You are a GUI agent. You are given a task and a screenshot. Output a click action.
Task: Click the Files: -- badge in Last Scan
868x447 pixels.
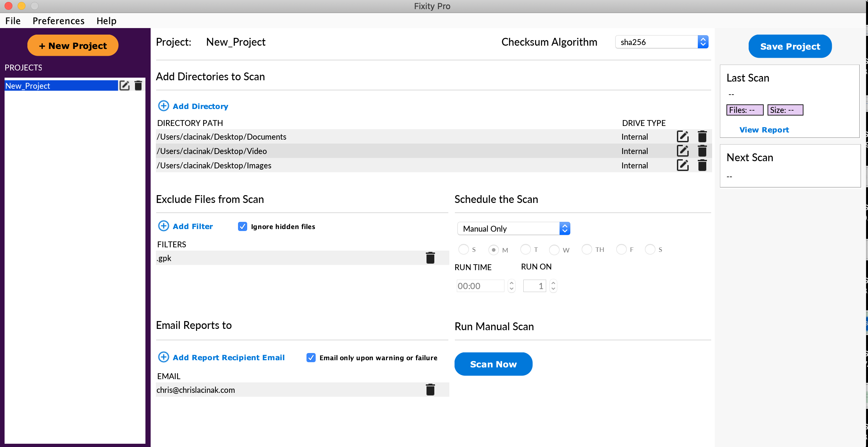pyautogui.click(x=745, y=110)
